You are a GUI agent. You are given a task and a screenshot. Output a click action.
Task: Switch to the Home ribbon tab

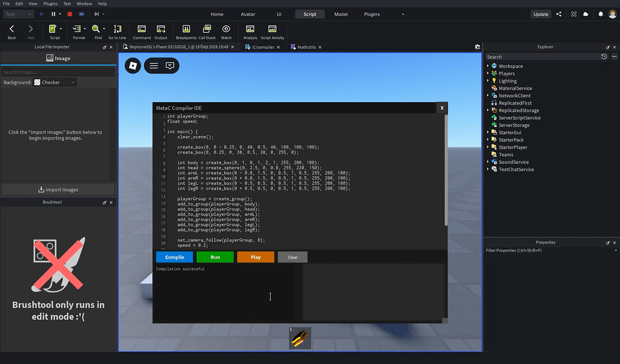tap(217, 15)
